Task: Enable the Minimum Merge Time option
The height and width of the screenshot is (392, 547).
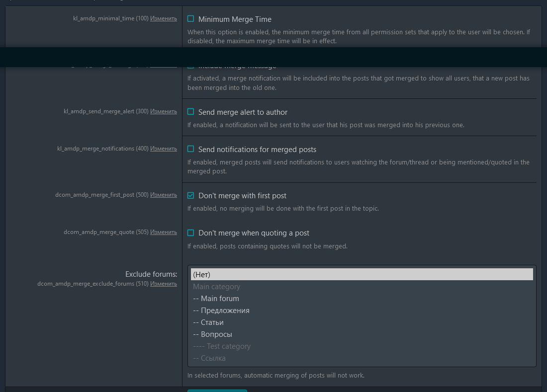Action: (x=190, y=18)
